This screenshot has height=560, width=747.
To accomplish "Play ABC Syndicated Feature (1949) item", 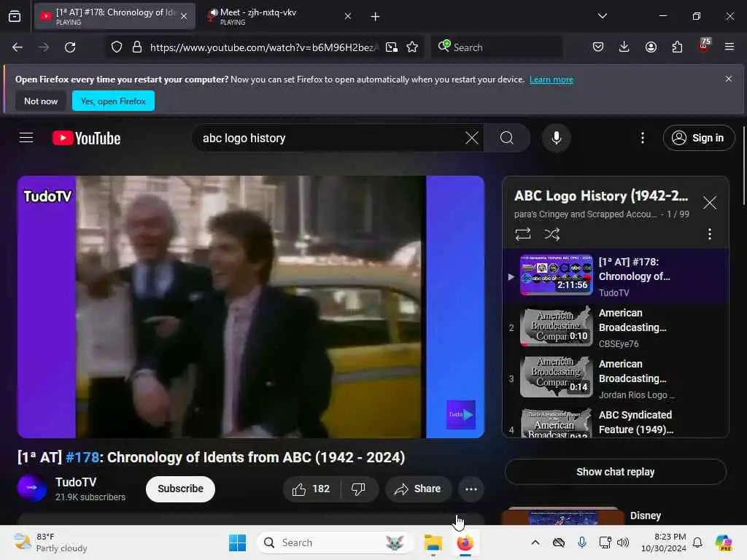I will coord(616,423).
